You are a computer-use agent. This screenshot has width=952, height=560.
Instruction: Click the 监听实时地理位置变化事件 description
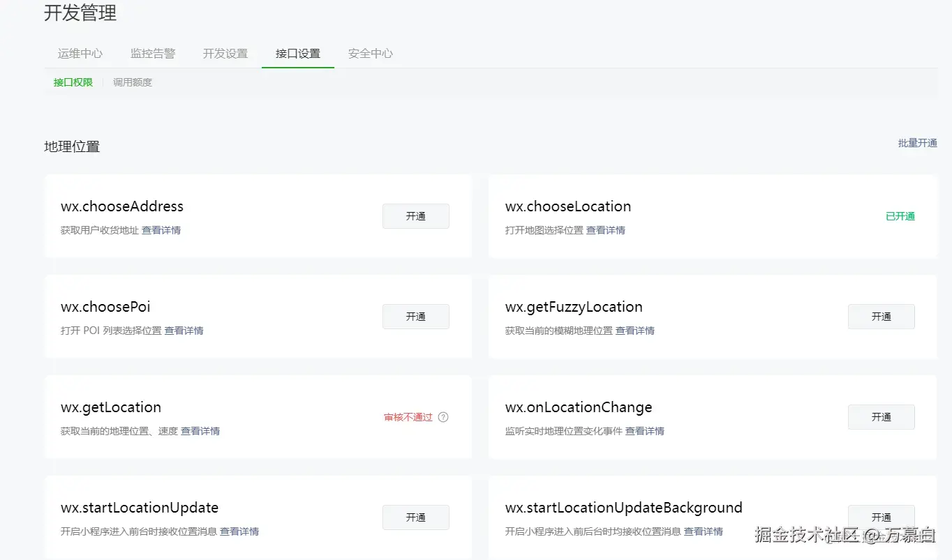[x=564, y=431]
